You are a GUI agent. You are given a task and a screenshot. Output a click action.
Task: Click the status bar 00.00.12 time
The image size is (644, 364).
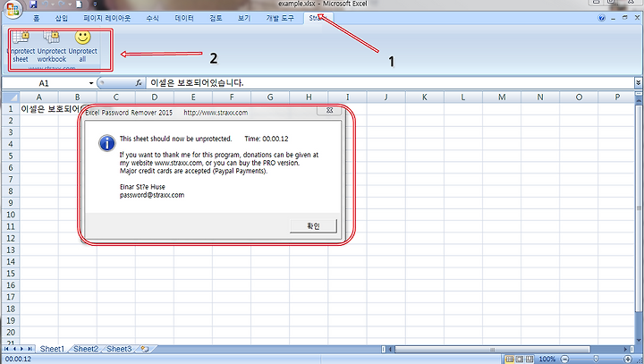point(18,359)
